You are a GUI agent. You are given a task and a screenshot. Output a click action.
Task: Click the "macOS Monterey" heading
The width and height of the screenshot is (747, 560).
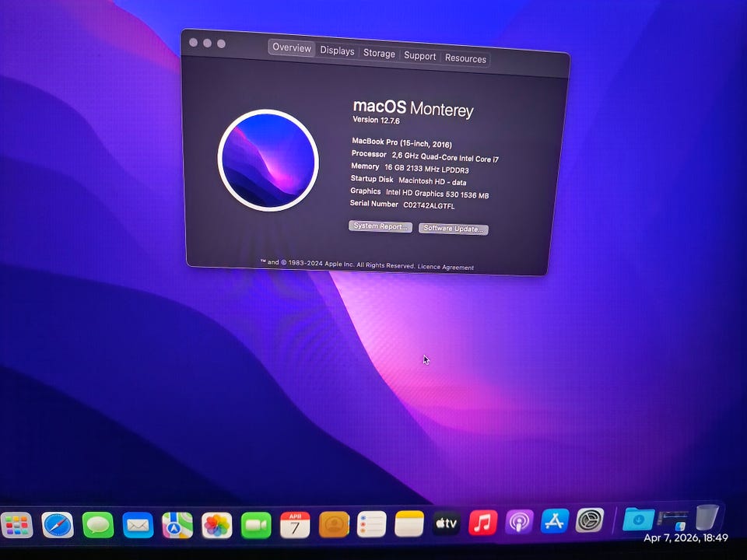tap(413, 108)
